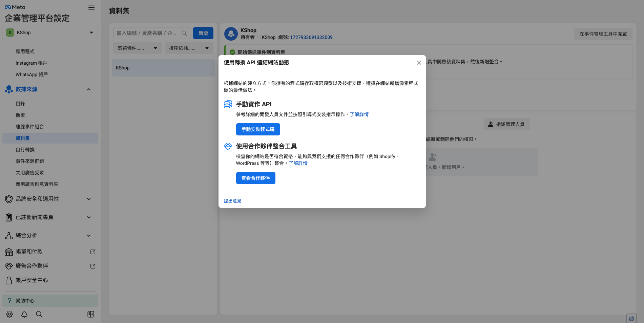Click 在事件管理工具中開啟 button
This screenshot has height=323, width=644.
point(603,34)
